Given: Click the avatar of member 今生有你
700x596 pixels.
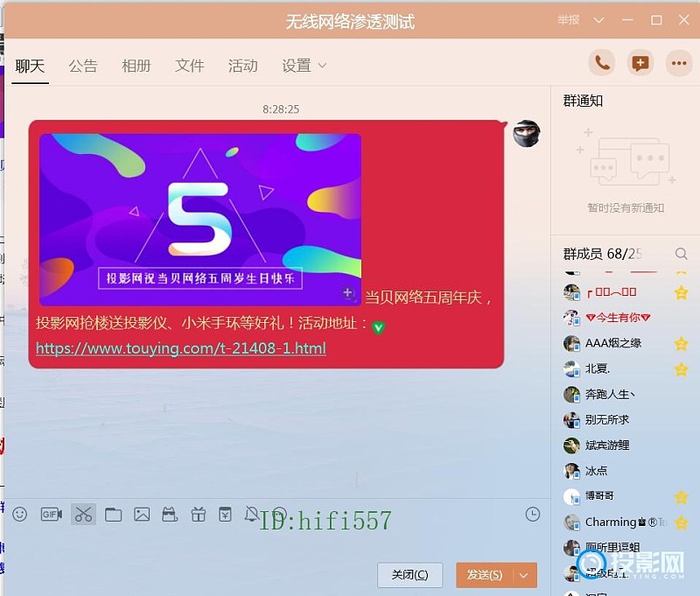Looking at the screenshot, I should [572, 318].
